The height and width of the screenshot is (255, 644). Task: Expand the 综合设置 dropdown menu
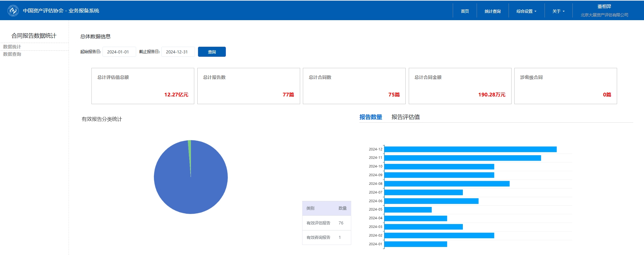(x=526, y=11)
